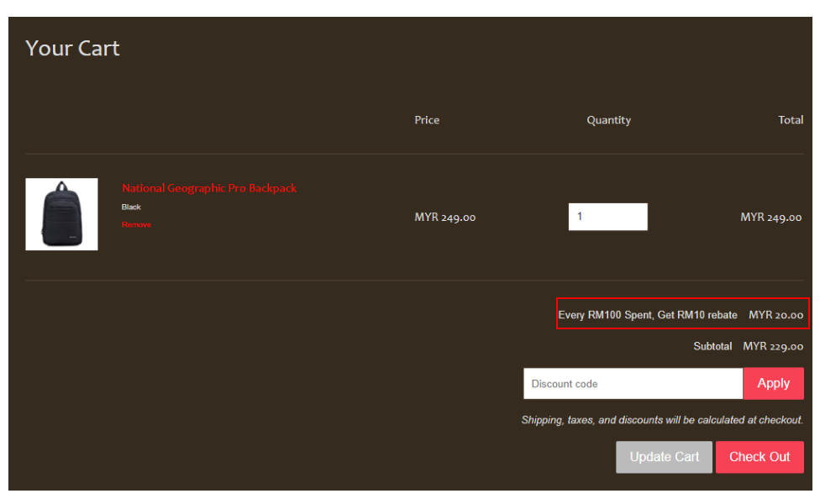Apply the discount code

(x=774, y=384)
